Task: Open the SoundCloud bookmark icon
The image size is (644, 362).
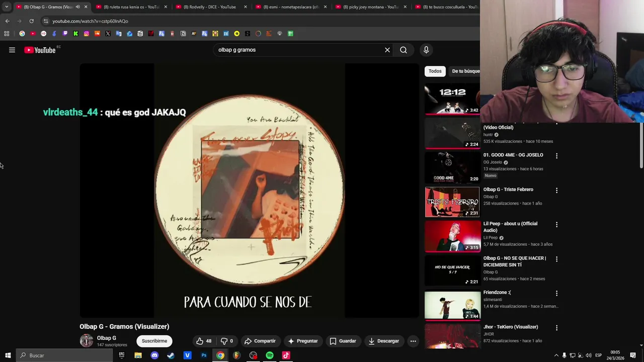Action: point(97,34)
